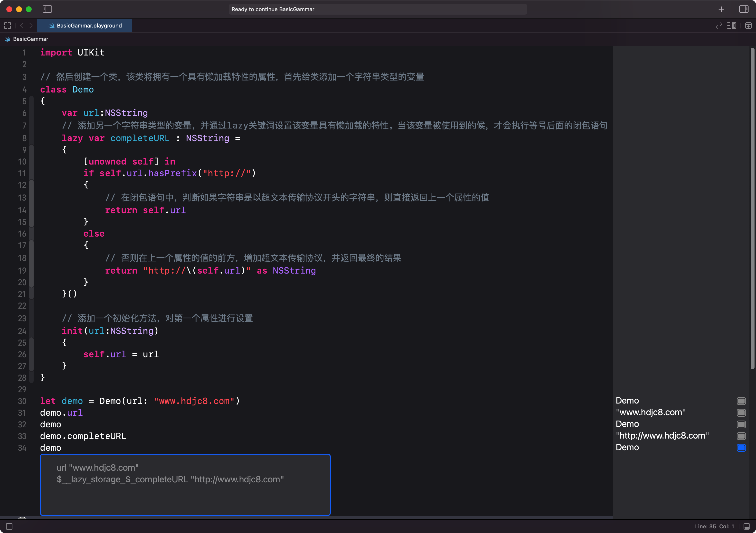Click the folding ribbon beside line 9
756x533 pixels.
[x=32, y=150]
